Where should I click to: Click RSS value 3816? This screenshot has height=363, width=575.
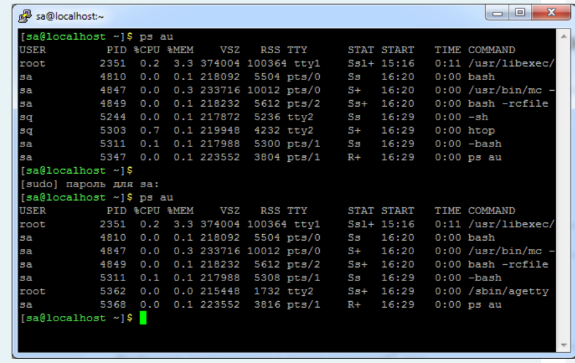267,305
